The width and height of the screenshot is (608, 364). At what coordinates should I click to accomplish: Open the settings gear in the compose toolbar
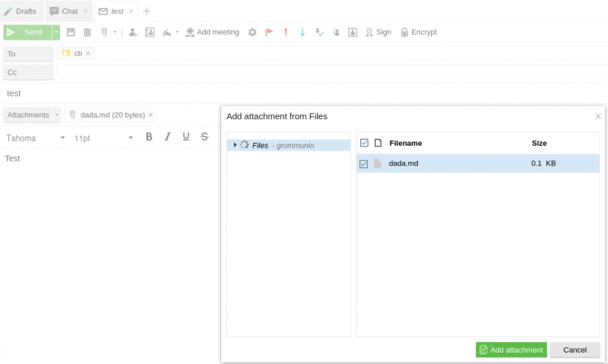252,33
